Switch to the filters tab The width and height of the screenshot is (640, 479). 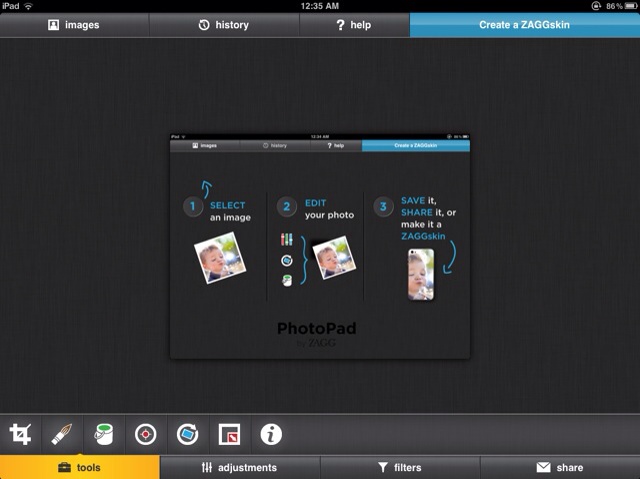click(400, 467)
